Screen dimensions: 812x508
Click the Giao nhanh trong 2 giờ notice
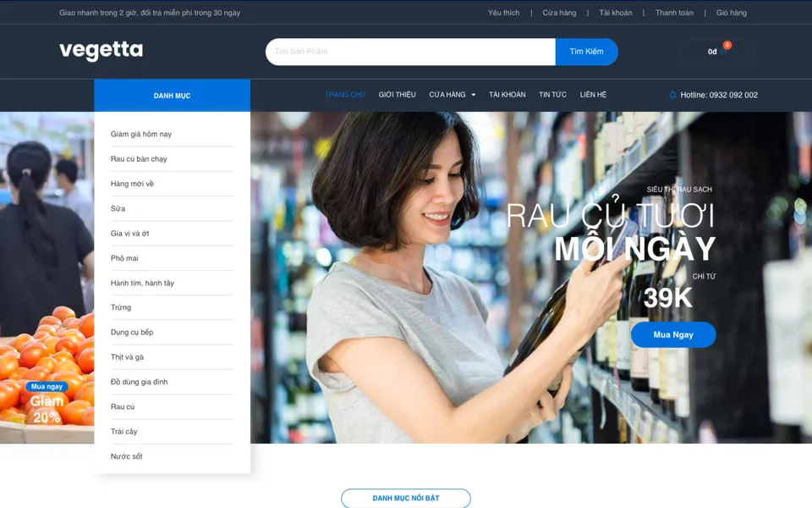pyautogui.click(x=150, y=13)
